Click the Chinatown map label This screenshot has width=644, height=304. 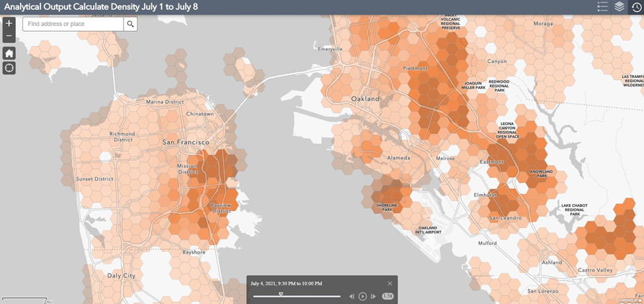tap(200, 114)
